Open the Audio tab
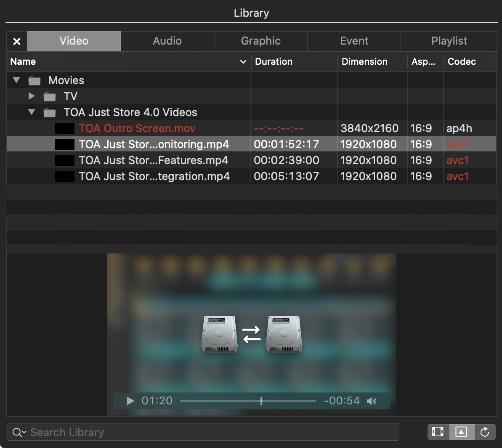 pos(167,41)
